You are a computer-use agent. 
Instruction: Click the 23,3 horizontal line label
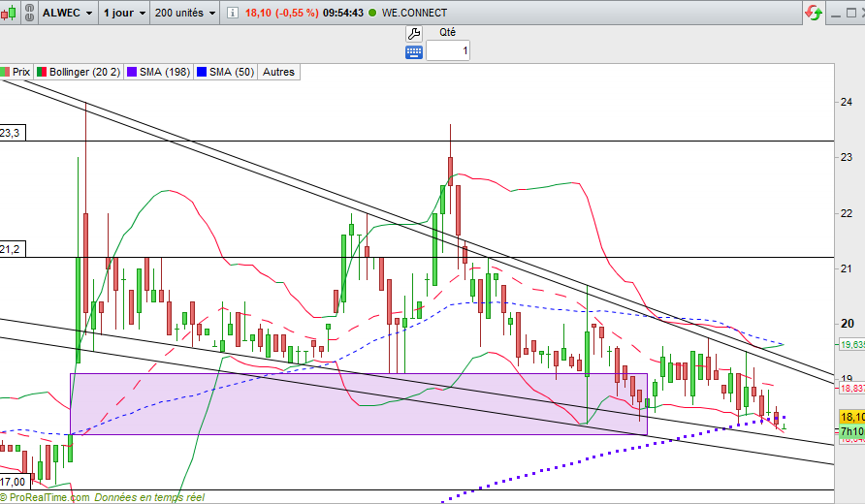[13, 133]
